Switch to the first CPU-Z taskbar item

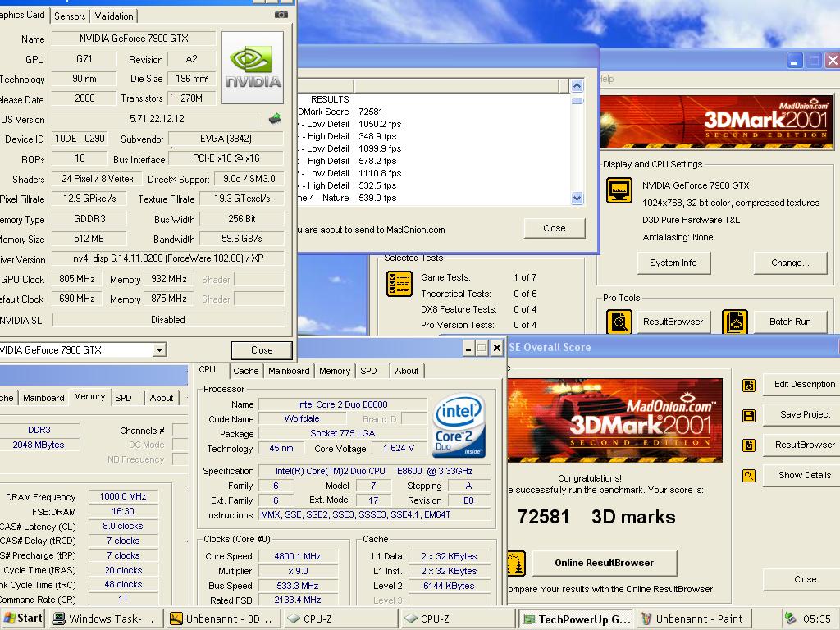pyautogui.click(x=340, y=619)
